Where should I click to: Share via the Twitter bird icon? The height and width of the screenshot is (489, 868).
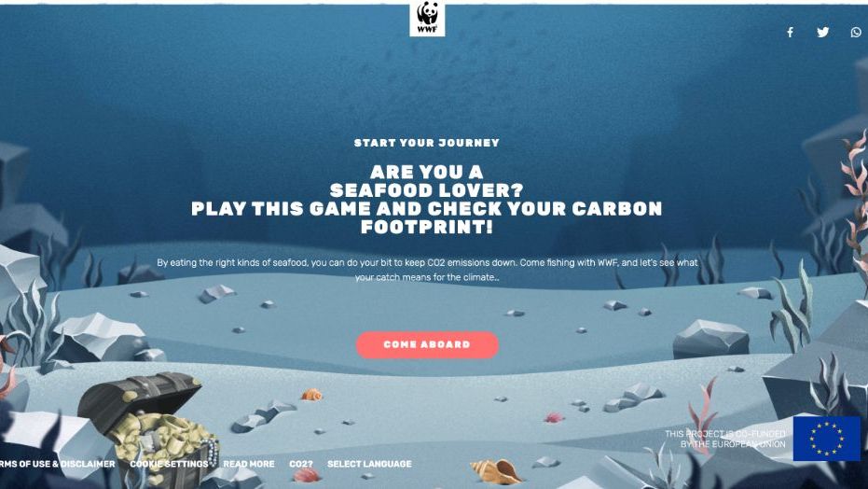pyautogui.click(x=823, y=32)
